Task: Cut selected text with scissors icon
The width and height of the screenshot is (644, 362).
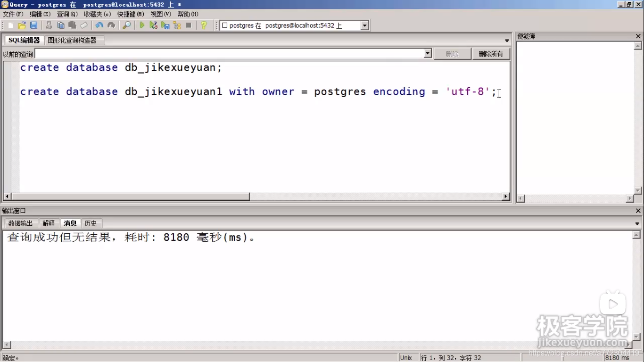Action: (x=49, y=25)
